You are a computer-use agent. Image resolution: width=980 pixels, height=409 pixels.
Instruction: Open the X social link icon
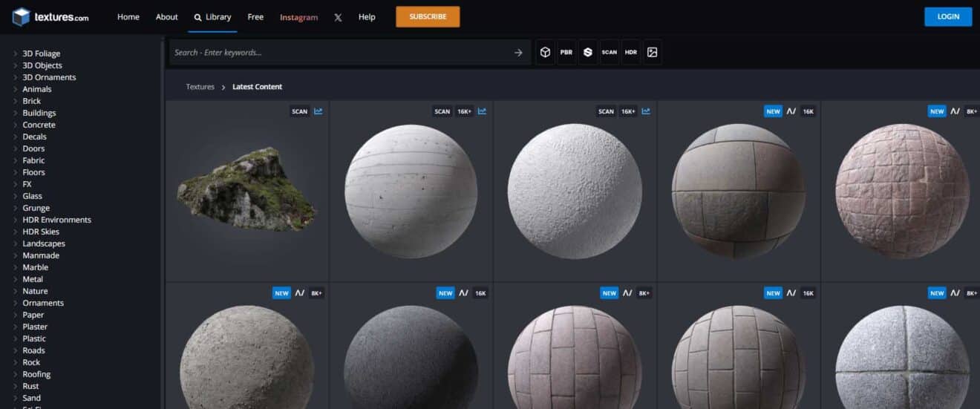click(x=338, y=17)
